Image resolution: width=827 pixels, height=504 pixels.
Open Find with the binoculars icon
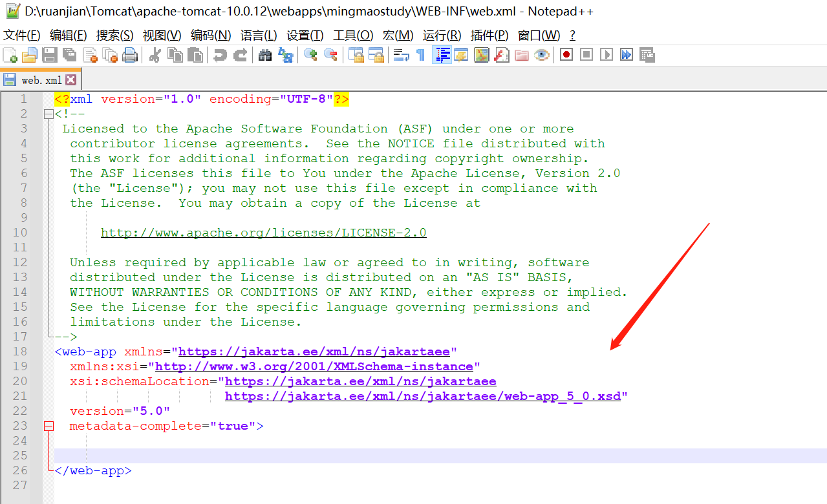(x=264, y=55)
